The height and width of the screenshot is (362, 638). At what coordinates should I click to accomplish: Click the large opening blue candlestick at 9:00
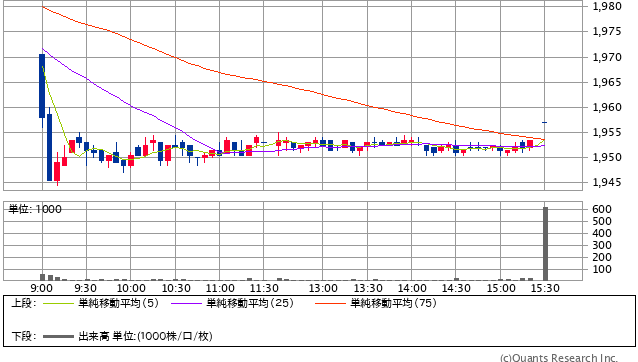pos(42,86)
